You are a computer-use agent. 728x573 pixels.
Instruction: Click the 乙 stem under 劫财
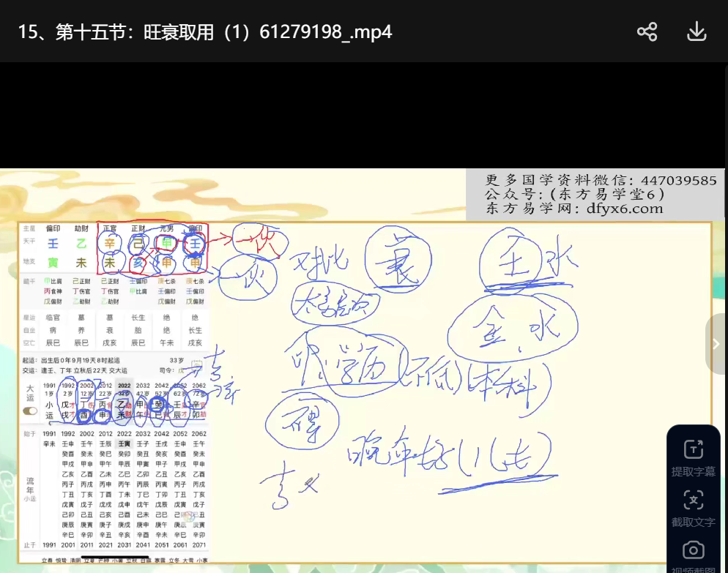[81, 244]
